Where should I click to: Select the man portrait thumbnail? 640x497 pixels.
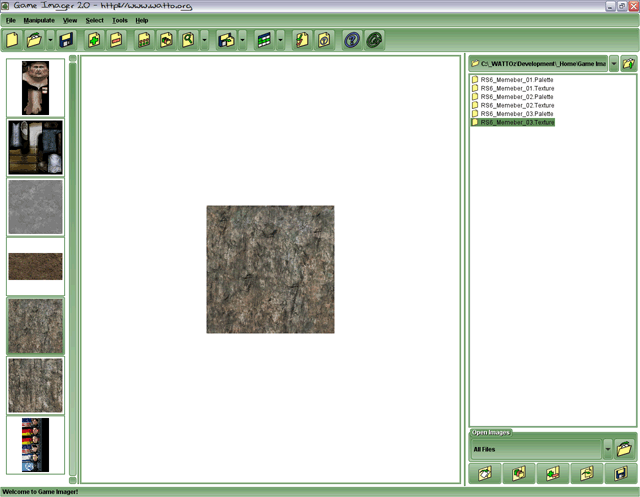36,88
